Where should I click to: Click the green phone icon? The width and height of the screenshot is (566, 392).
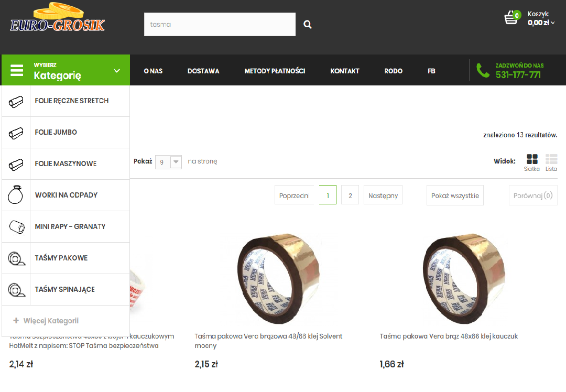[x=483, y=70]
